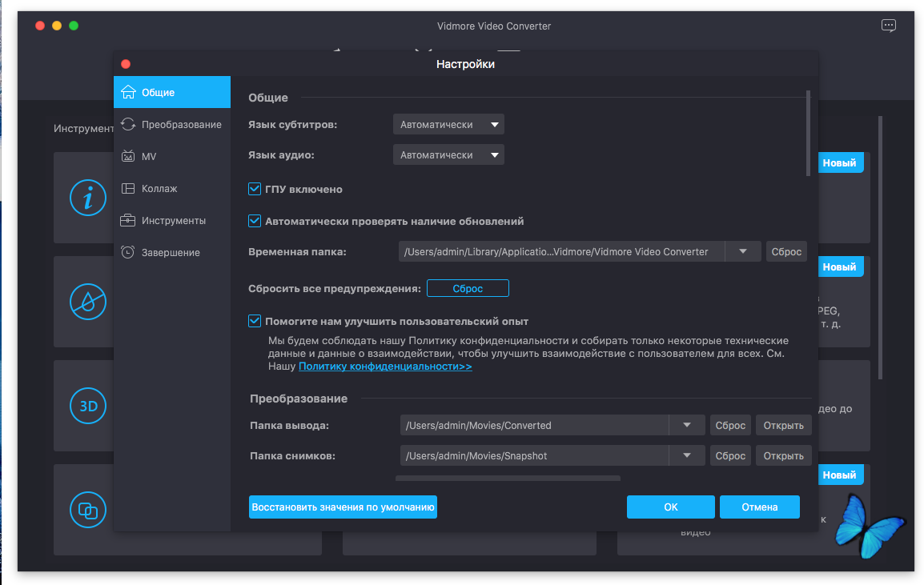This screenshot has width=924, height=585.
Task: Open the Папка вывода path dropdown arrow
Action: (x=687, y=425)
